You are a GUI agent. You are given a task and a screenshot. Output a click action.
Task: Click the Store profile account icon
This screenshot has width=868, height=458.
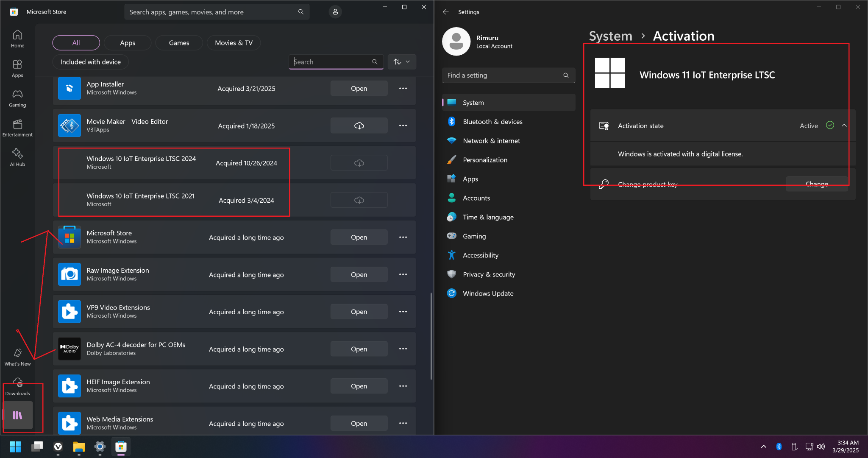point(335,12)
